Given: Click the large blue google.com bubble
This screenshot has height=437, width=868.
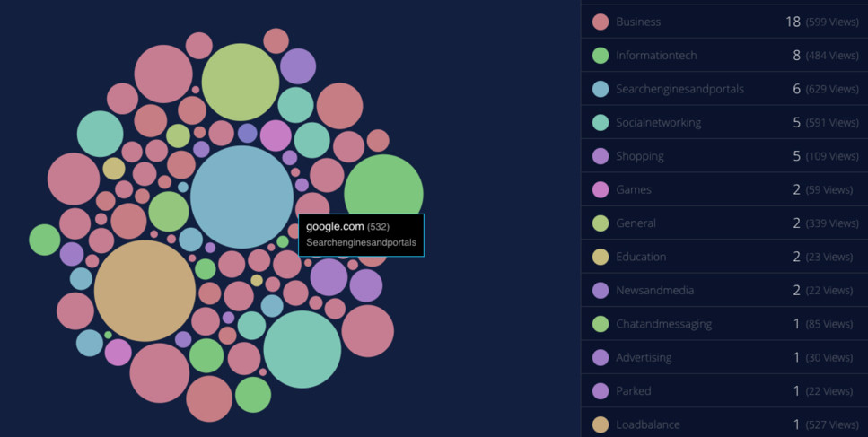Looking at the screenshot, I should [x=241, y=196].
